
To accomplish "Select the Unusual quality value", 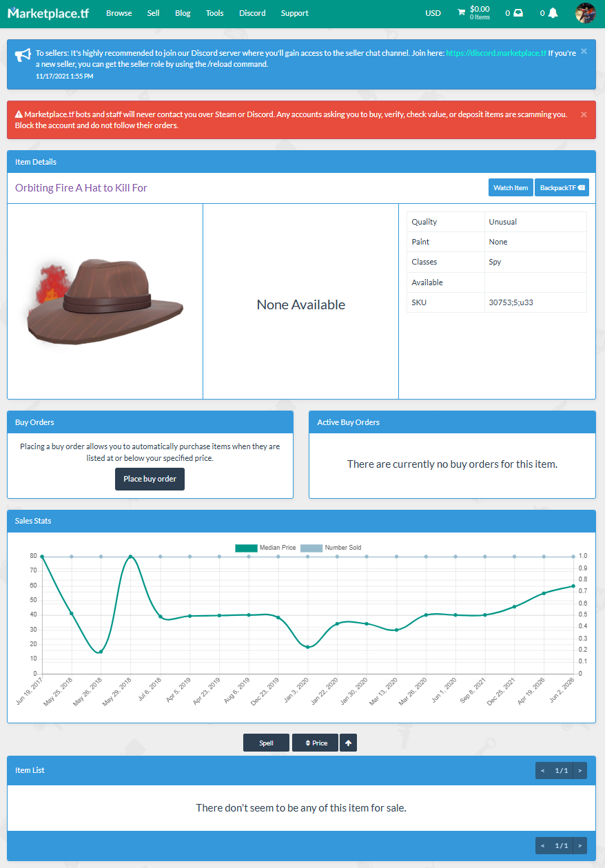I will click(x=503, y=222).
